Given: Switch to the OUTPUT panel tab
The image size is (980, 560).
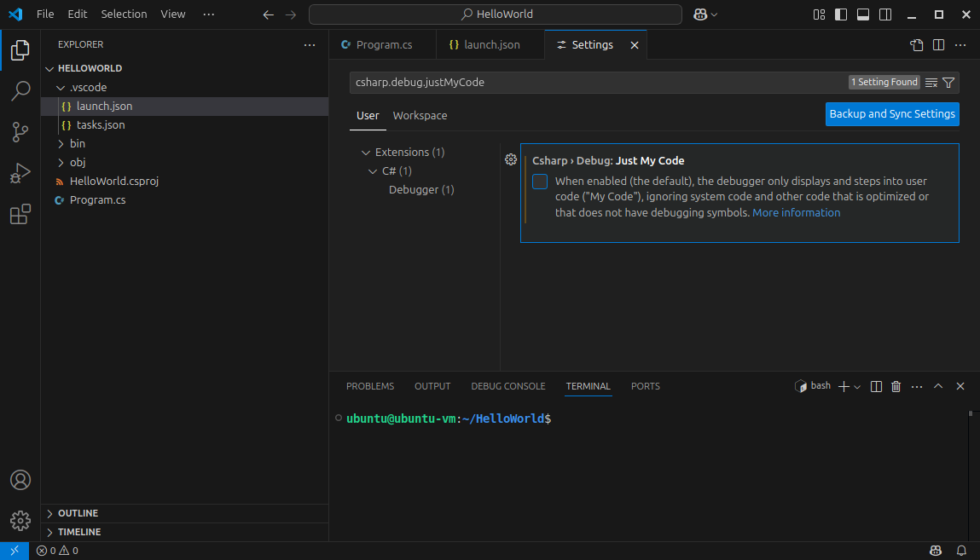Looking at the screenshot, I should coord(432,386).
